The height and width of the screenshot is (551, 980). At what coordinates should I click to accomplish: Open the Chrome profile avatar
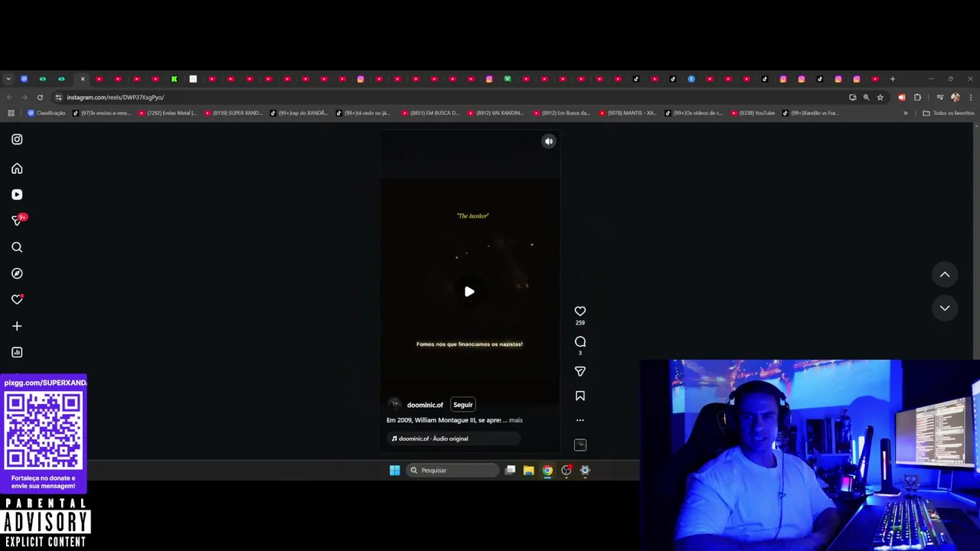tap(955, 97)
